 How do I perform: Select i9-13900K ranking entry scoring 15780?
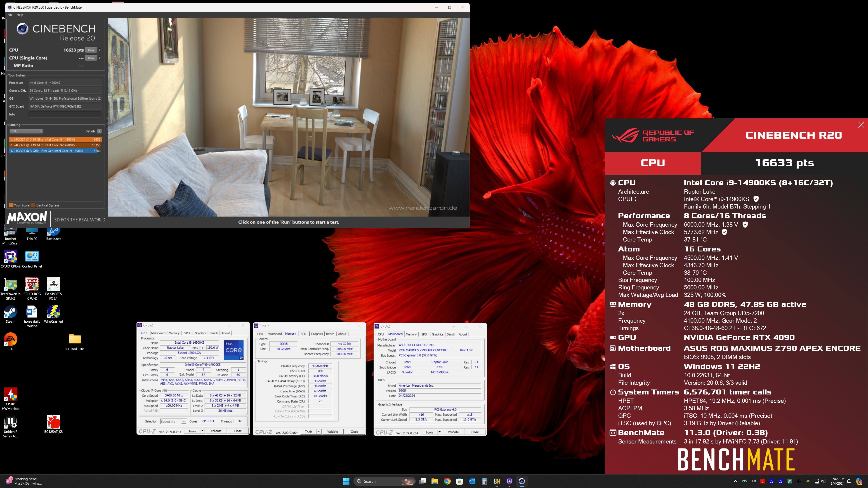(x=55, y=151)
